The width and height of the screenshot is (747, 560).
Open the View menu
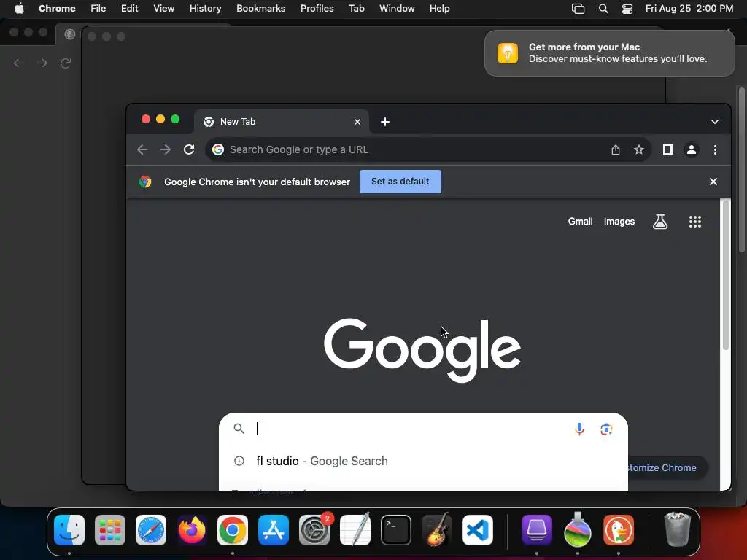164,8
